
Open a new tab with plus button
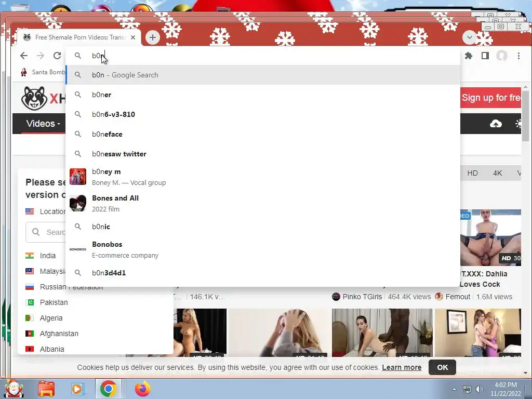pyautogui.click(x=153, y=37)
